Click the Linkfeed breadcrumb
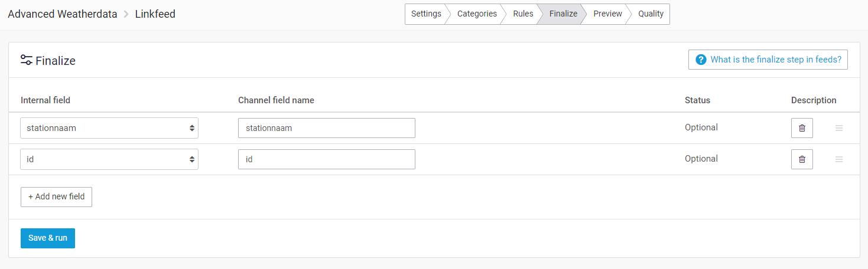The width and height of the screenshot is (868, 269). tap(155, 14)
